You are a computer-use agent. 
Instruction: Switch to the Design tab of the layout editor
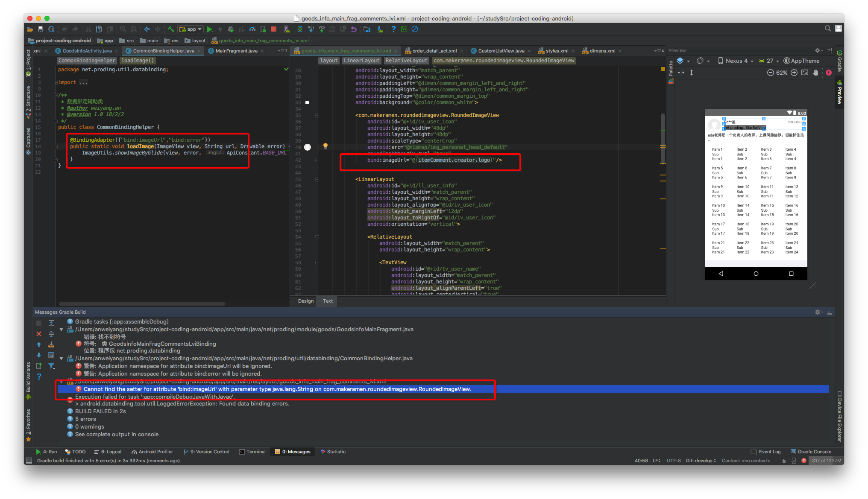305,301
